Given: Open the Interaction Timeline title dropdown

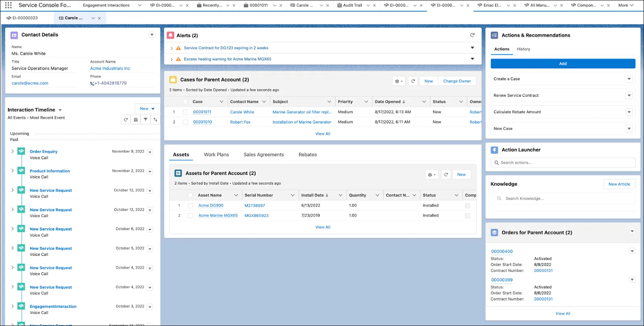Looking at the screenshot, I should point(60,110).
